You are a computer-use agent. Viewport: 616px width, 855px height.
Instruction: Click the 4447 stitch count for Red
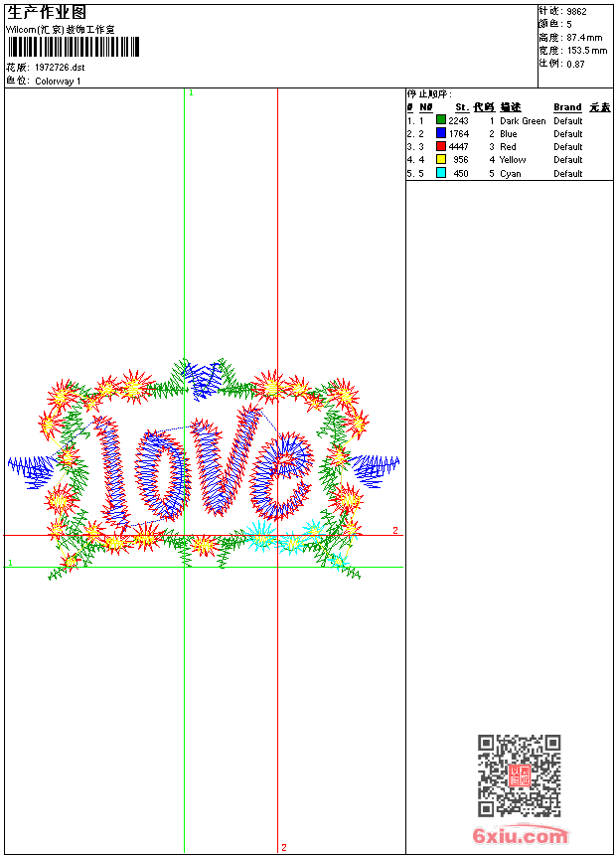pos(458,147)
